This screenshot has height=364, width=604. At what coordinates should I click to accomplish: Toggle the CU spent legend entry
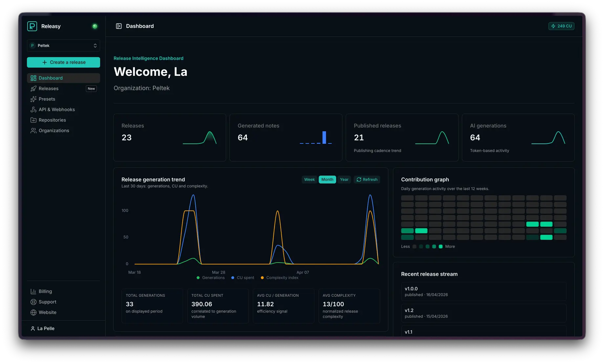243,278
